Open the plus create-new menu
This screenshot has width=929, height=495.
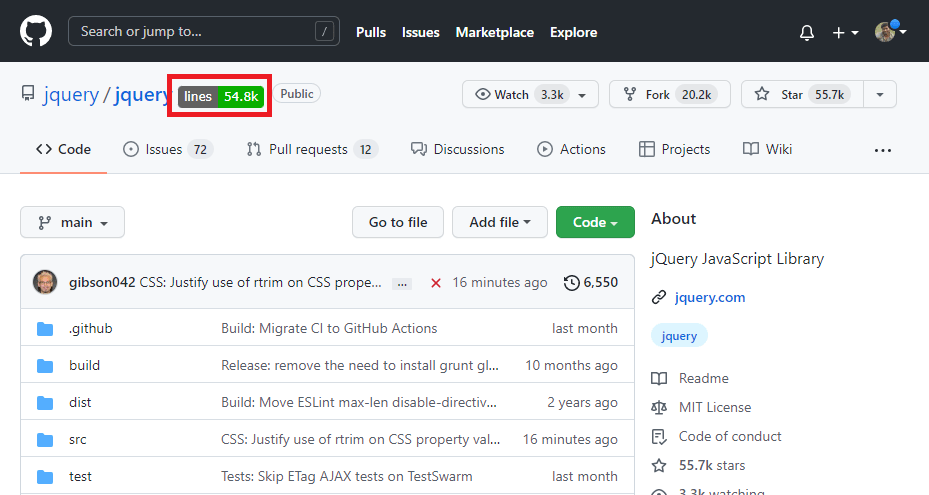pos(845,33)
